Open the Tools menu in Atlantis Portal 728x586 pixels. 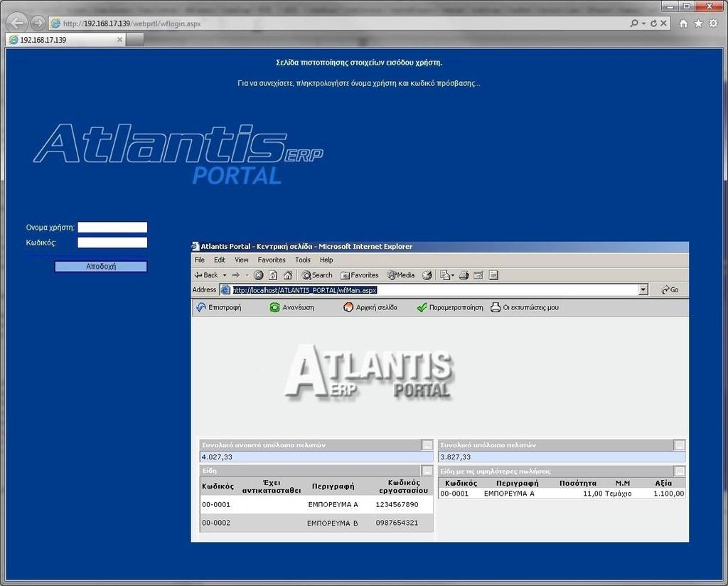[302, 260]
